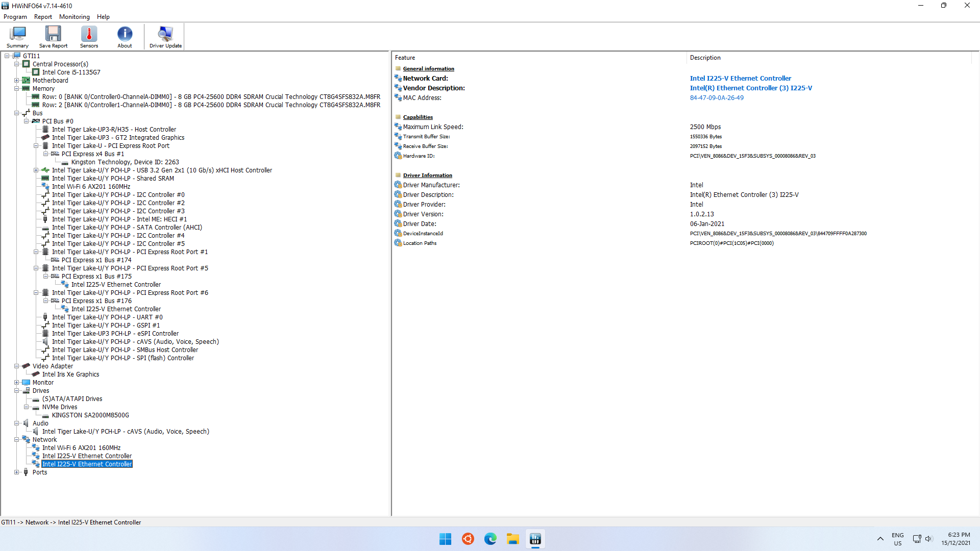980x551 pixels.
Task: Click the HWiNFO taskbar icon
Action: coord(535,539)
